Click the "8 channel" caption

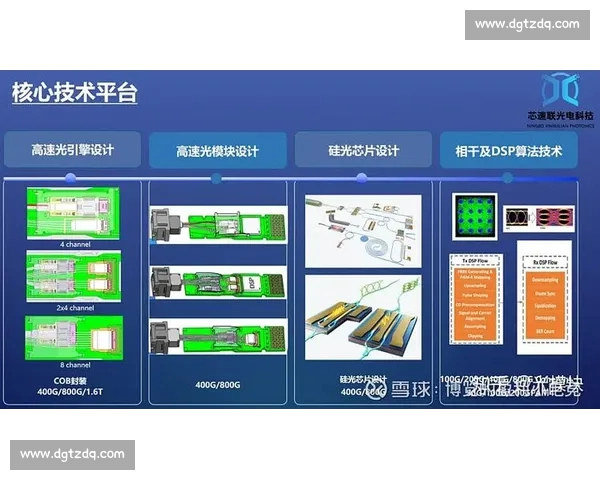[x=75, y=365]
